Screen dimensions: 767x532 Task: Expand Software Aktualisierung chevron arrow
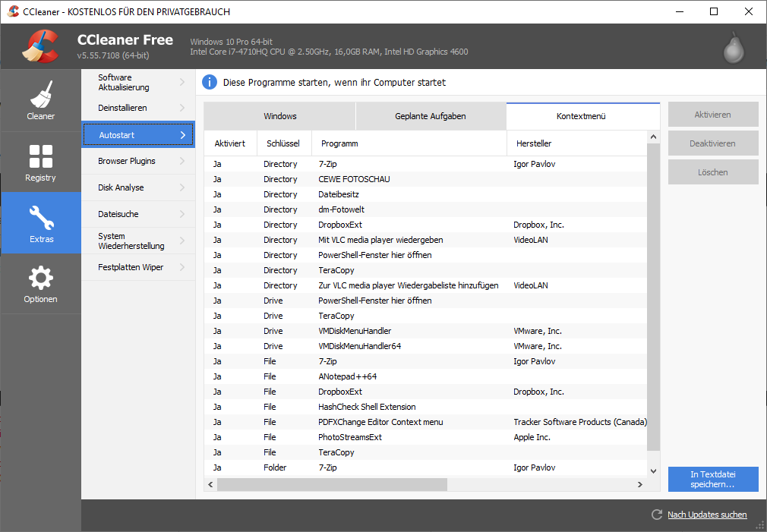click(182, 82)
